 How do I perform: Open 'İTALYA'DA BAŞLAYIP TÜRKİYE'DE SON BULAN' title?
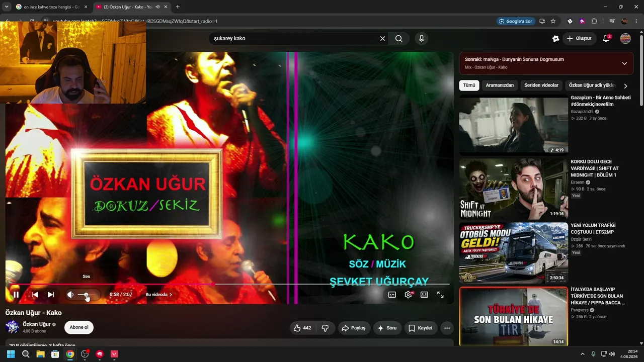pos(598,296)
